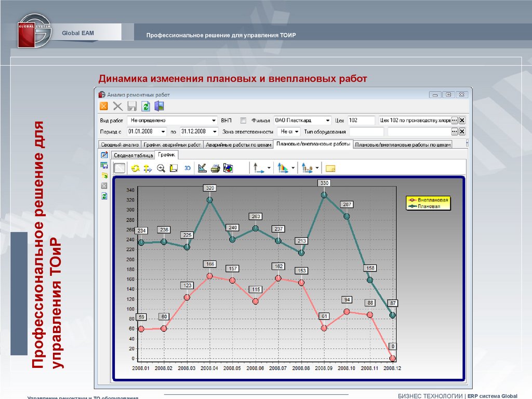Toggle the ВНП checkbox
Screen dimensions: 532x399
(x=243, y=120)
